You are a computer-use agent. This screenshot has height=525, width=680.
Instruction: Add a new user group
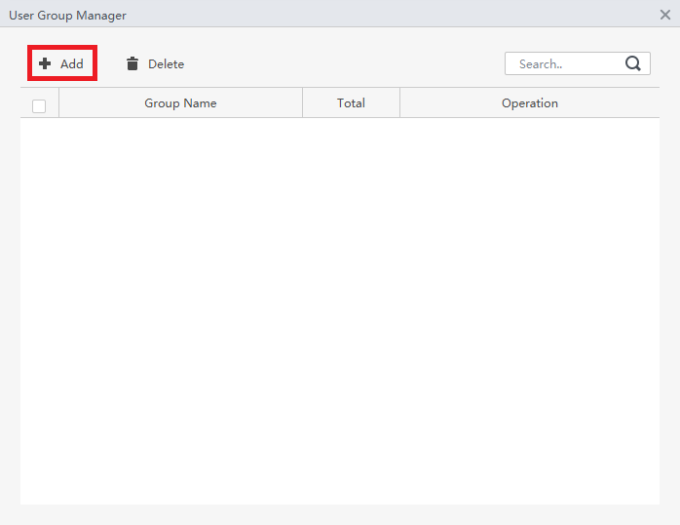click(x=62, y=64)
